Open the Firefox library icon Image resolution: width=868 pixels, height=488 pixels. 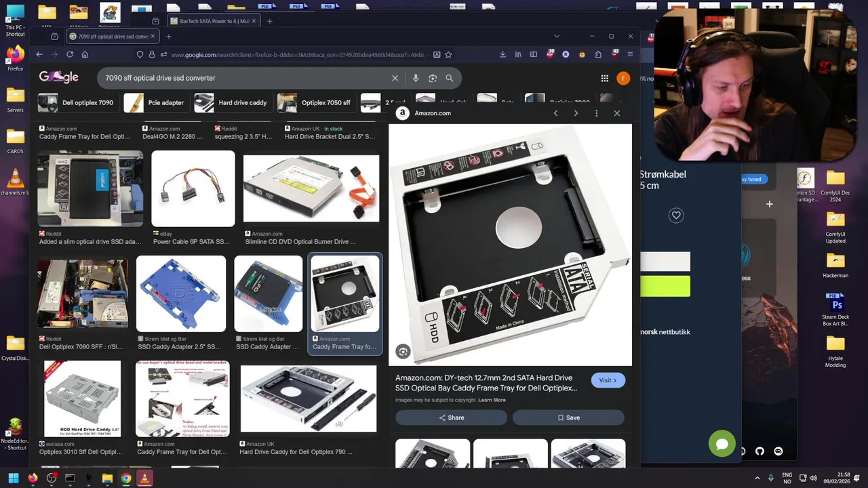(518, 54)
